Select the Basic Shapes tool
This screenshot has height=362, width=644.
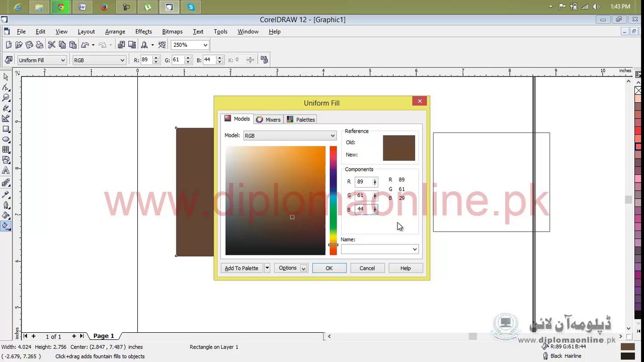coord(6,160)
